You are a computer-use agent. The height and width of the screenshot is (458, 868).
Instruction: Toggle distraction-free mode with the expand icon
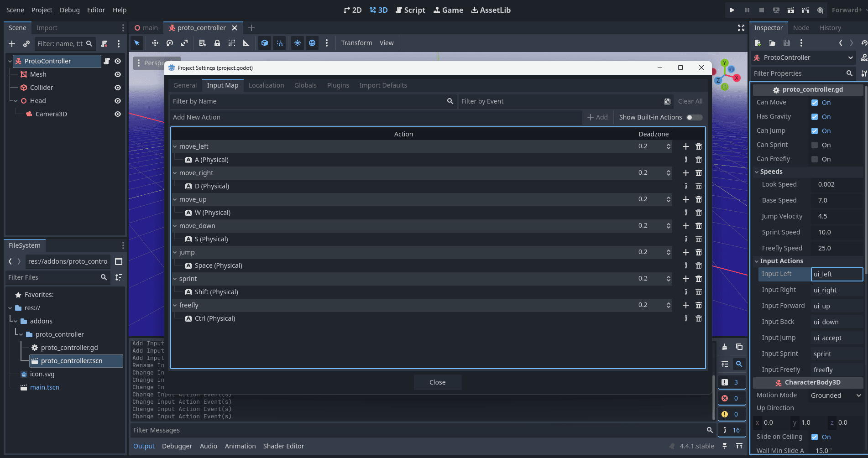[x=741, y=28]
